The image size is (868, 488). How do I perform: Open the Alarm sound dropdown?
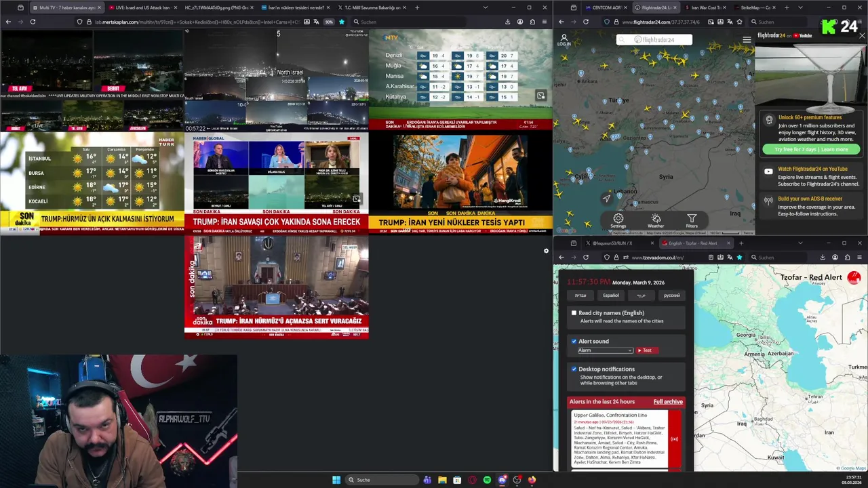pyautogui.click(x=605, y=350)
